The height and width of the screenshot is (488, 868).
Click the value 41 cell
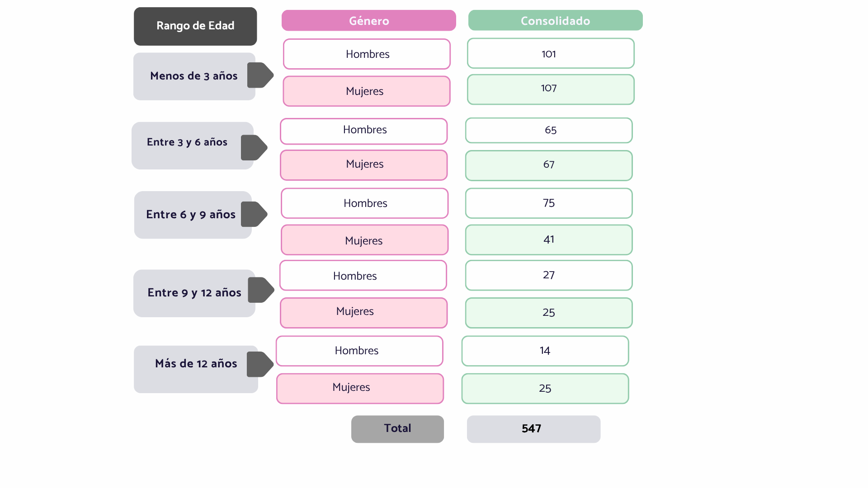click(549, 240)
